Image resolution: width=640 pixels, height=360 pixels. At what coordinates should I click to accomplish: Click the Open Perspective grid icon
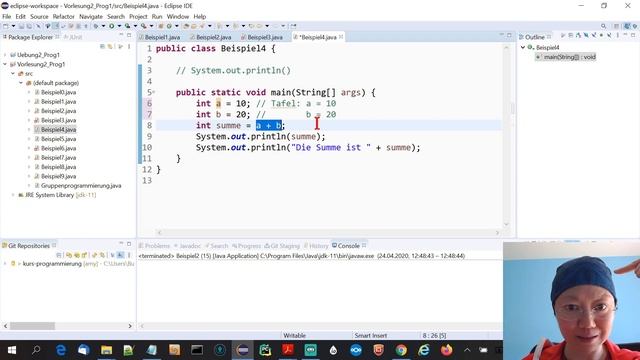coord(616,26)
